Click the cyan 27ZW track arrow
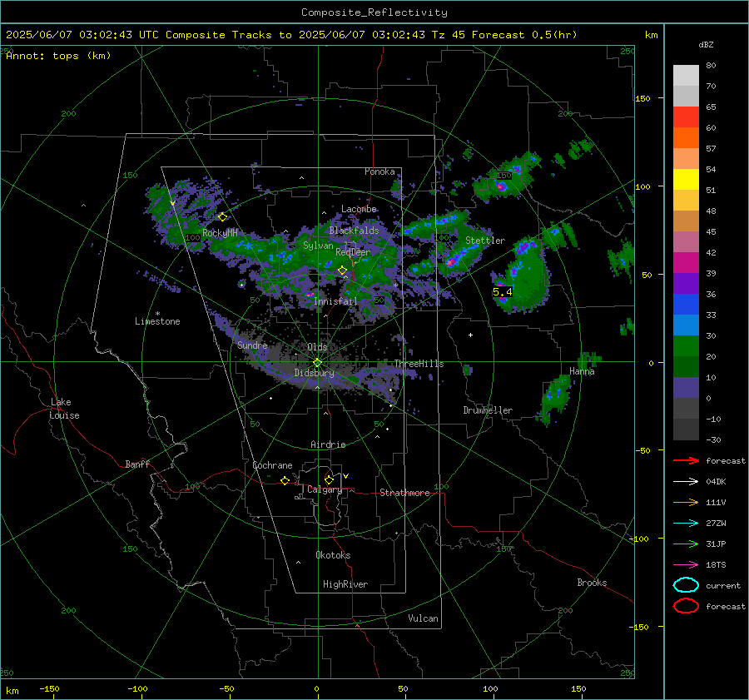Image resolution: width=749 pixels, height=700 pixels. 686,524
